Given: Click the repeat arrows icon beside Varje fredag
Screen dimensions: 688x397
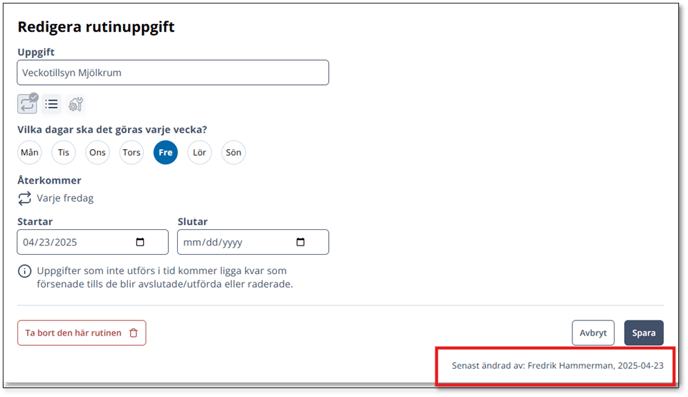Looking at the screenshot, I should tap(25, 198).
